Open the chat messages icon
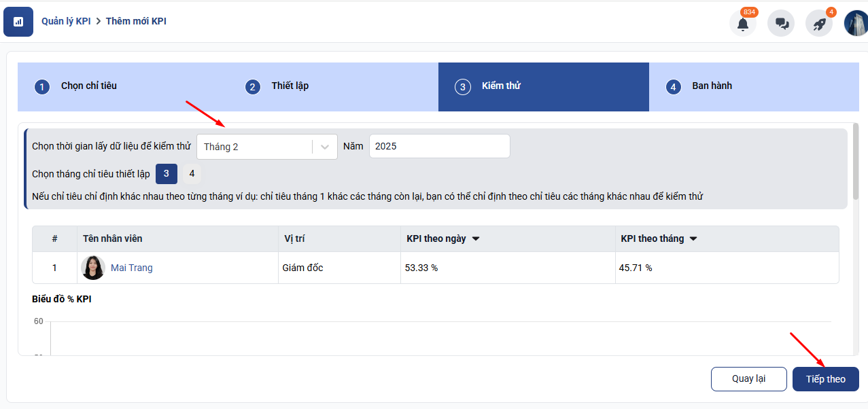The width and height of the screenshot is (868, 409). click(x=781, y=24)
